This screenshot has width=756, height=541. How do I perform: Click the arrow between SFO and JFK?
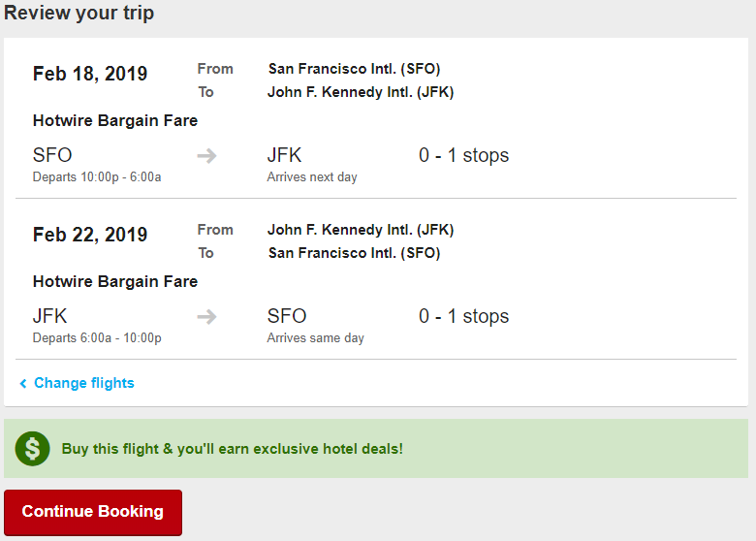pos(206,156)
